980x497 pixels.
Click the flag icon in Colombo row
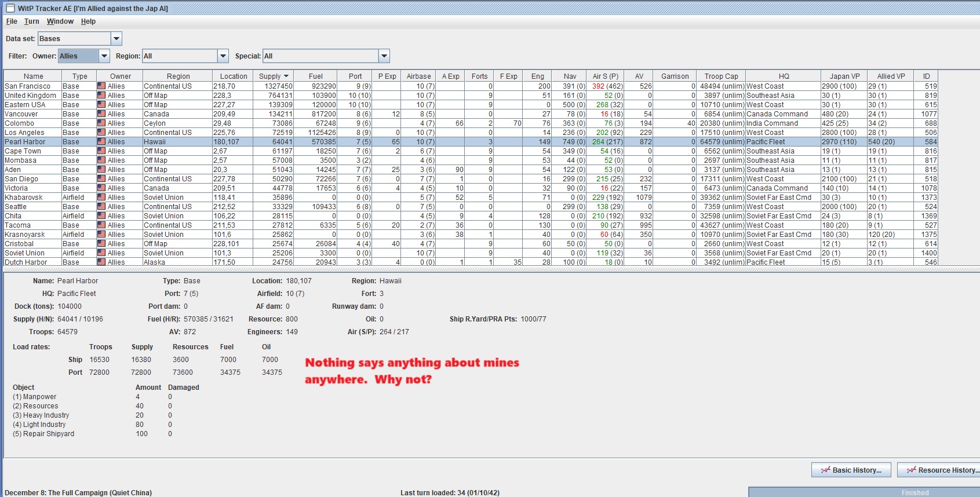click(x=101, y=123)
